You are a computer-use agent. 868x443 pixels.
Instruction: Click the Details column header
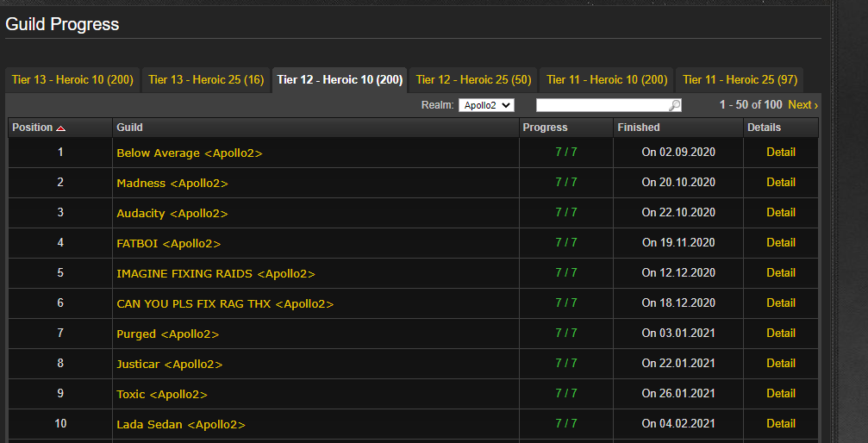(781, 128)
